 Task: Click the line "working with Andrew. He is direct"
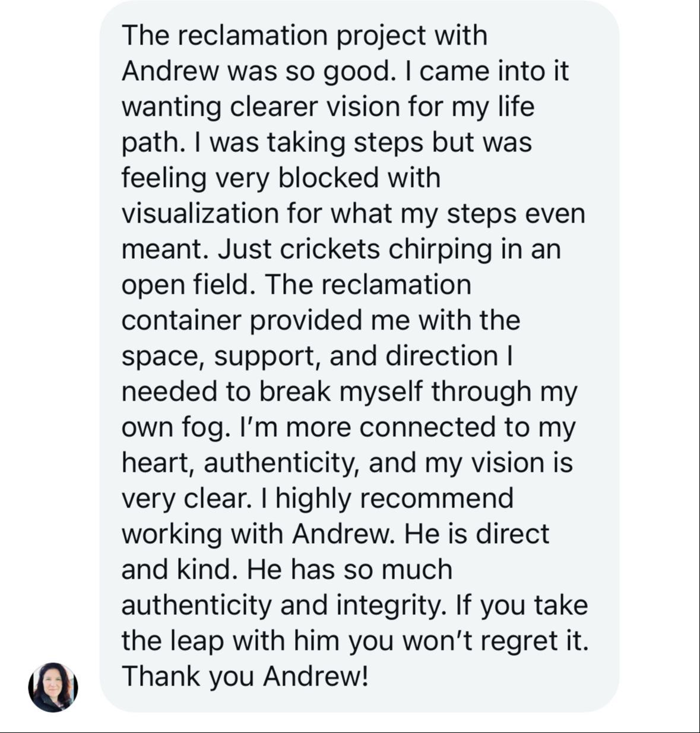(335, 535)
